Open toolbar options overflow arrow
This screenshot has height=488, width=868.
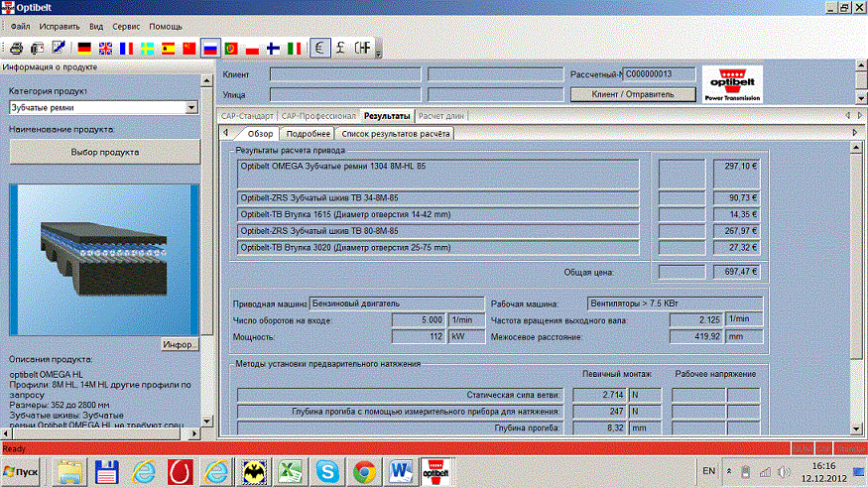(x=379, y=49)
